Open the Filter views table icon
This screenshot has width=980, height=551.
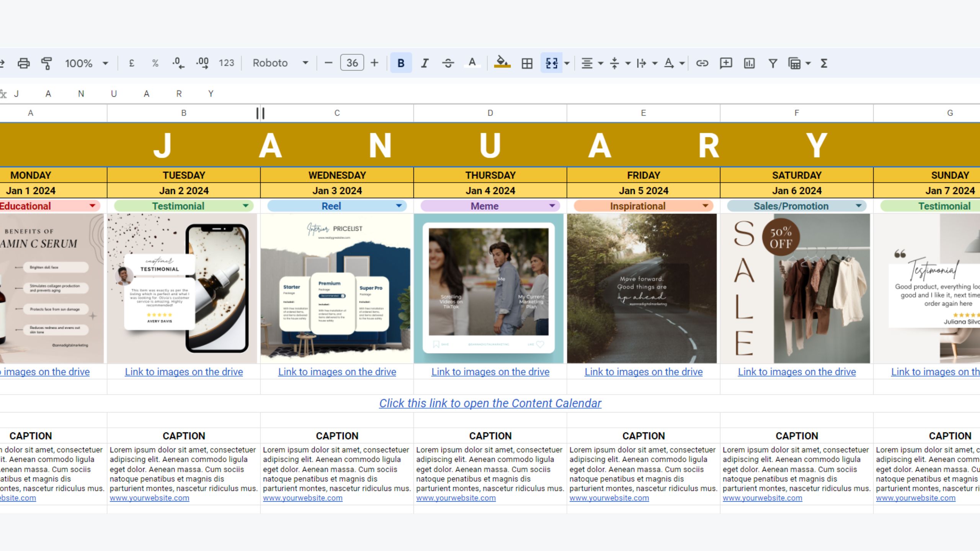click(x=795, y=63)
